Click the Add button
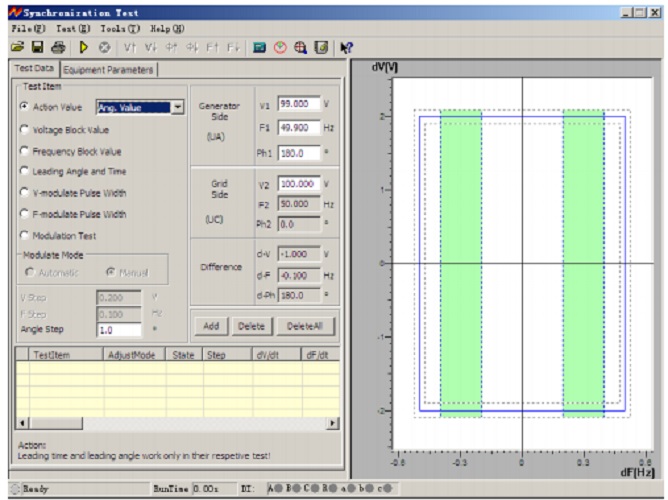 pos(211,326)
